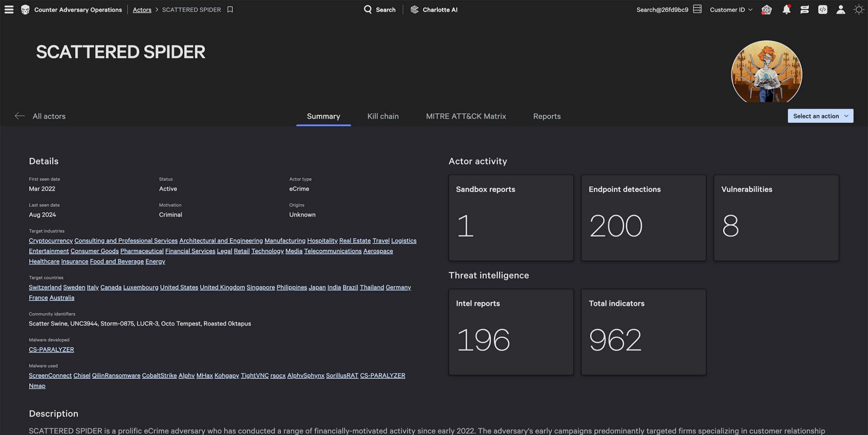Click the Healthcare industry link
Image resolution: width=868 pixels, height=435 pixels.
pos(44,261)
